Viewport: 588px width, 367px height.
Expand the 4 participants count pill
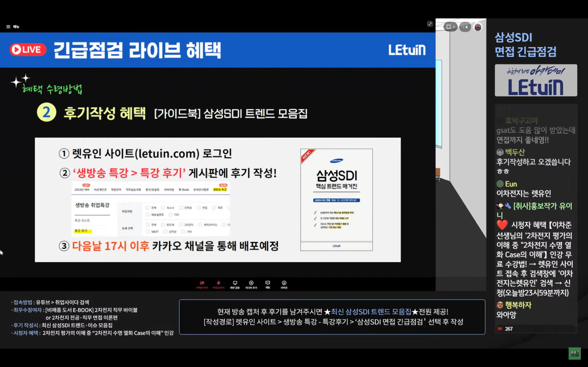[465, 27]
